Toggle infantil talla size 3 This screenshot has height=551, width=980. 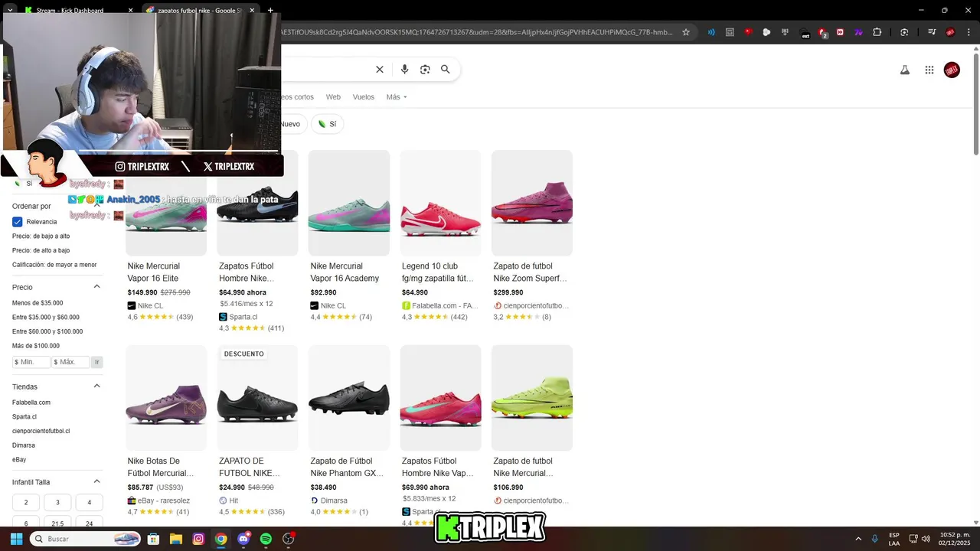(57, 503)
